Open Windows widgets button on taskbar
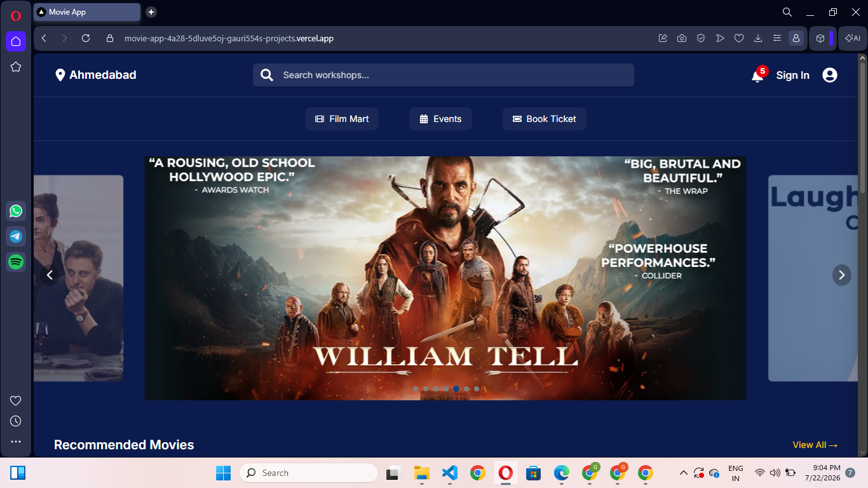 [x=18, y=473]
